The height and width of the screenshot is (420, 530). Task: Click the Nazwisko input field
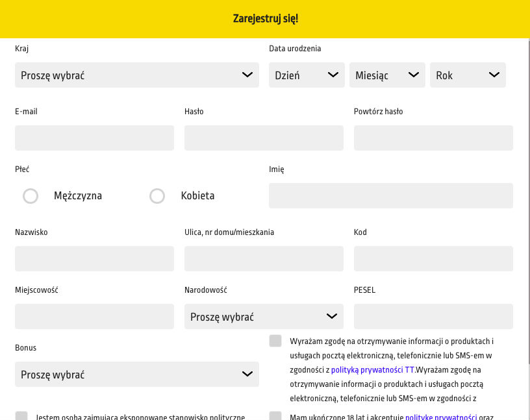(94, 258)
